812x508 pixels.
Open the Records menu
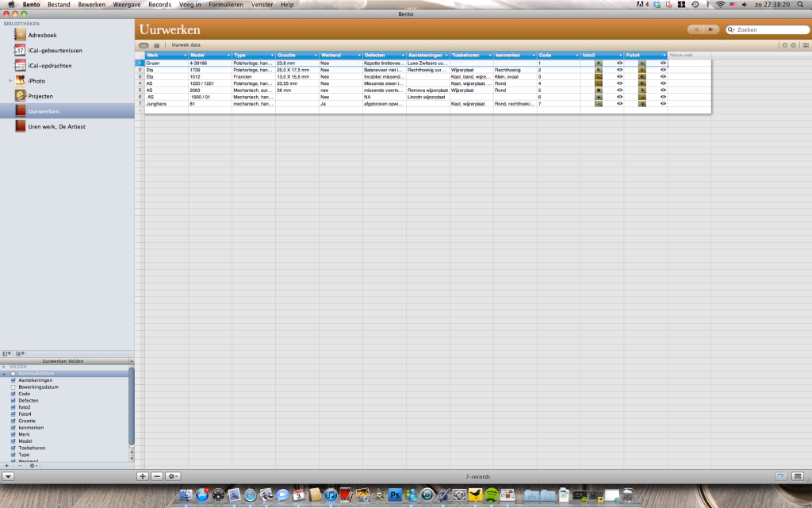(159, 4)
